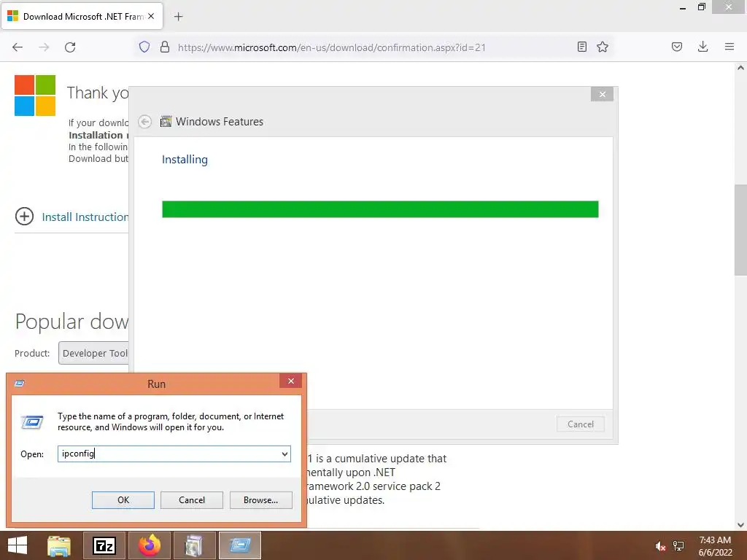The height and width of the screenshot is (560, 747).
Task: Click the scrollbar down arrow
Action: point(740,525)
